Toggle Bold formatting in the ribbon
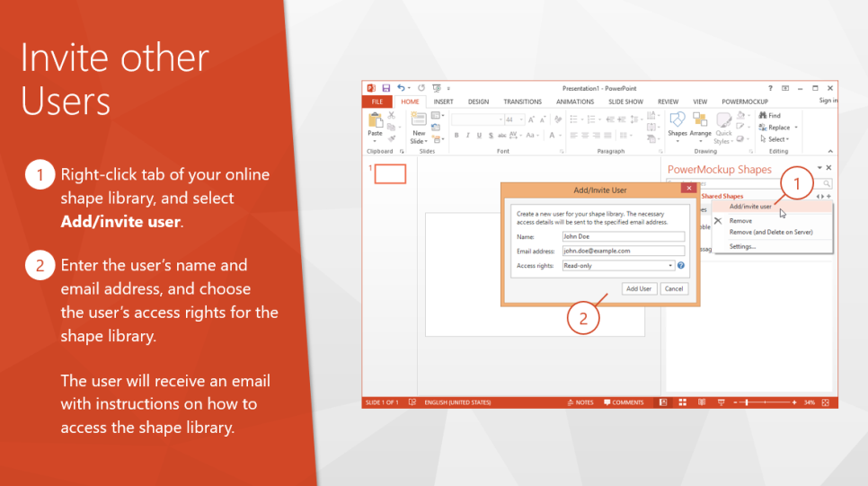Screen dimensions: 868x486 point(456,135)
